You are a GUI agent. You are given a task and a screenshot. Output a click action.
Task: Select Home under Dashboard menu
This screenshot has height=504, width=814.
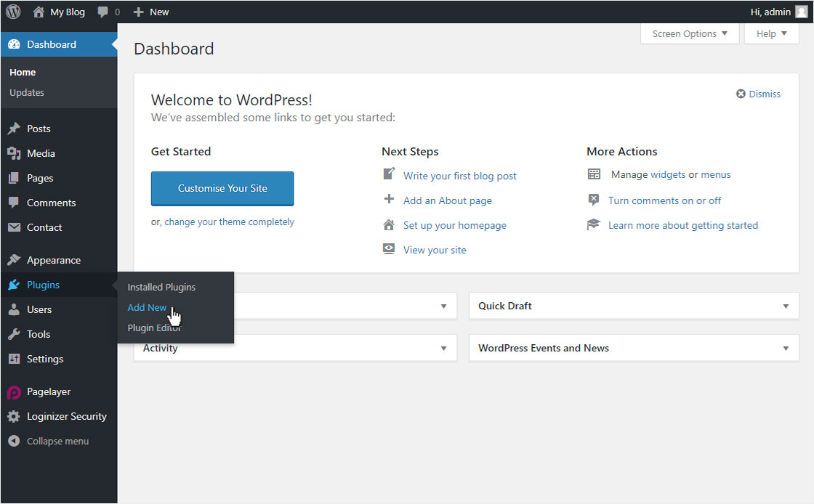point(23,73)
